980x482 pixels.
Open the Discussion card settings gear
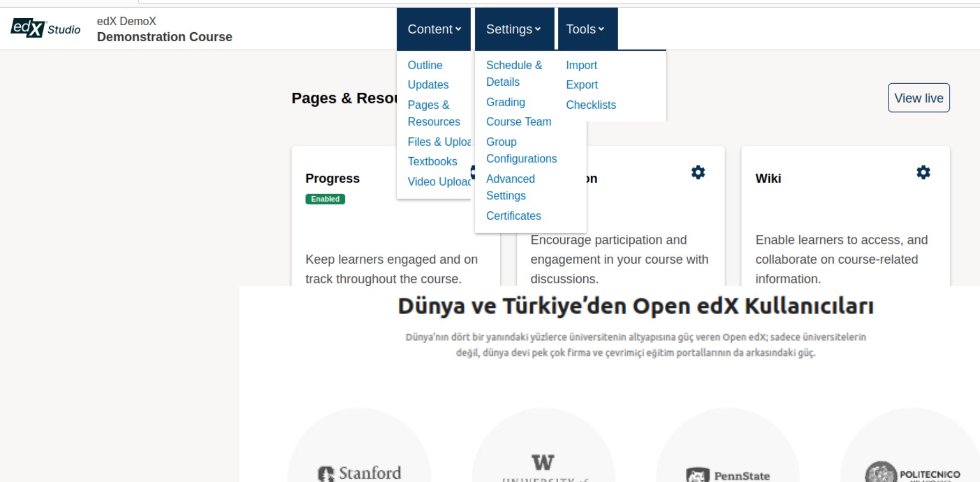tap(698, 172)
